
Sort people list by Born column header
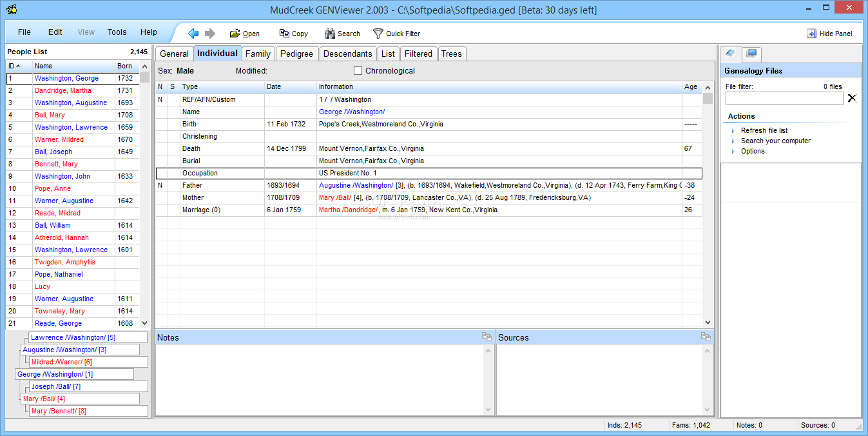pos(127,66)
